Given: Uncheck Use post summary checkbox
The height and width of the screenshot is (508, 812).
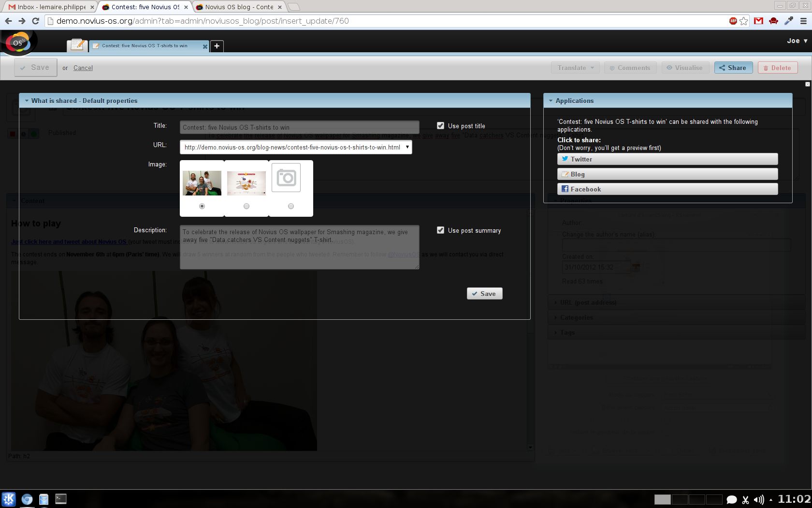Looking at the screenshot, I should tap(440, 230).
